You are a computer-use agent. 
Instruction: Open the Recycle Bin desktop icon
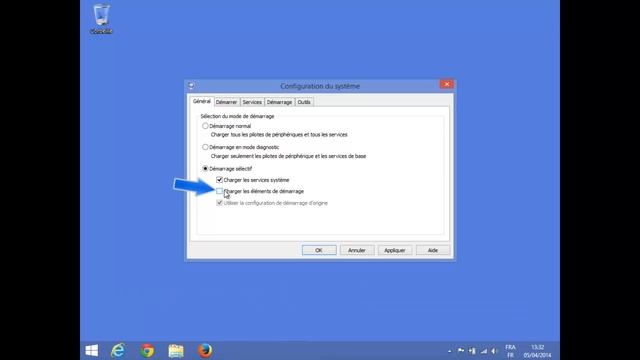coord(101,18)
